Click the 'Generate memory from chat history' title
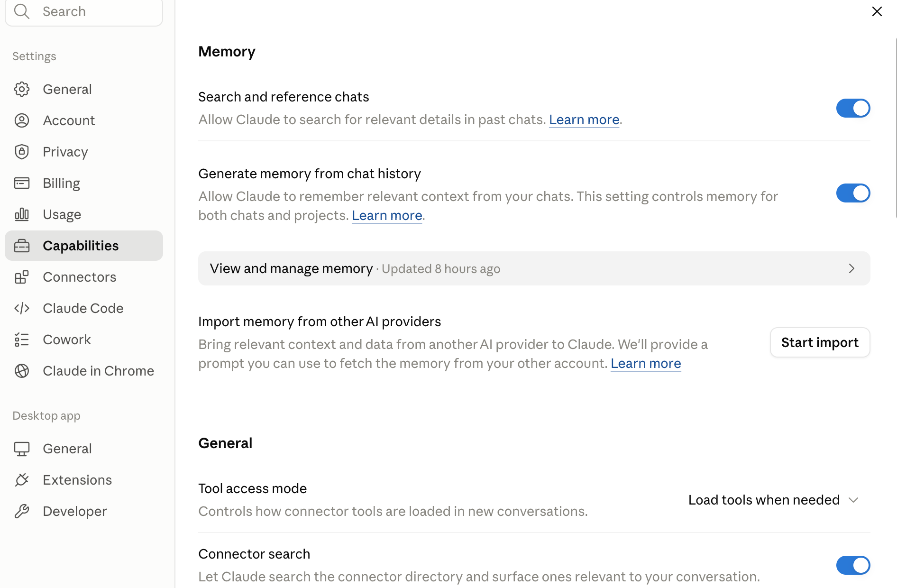The height and width of the screenshot is (588, 897). coord(310,174)
